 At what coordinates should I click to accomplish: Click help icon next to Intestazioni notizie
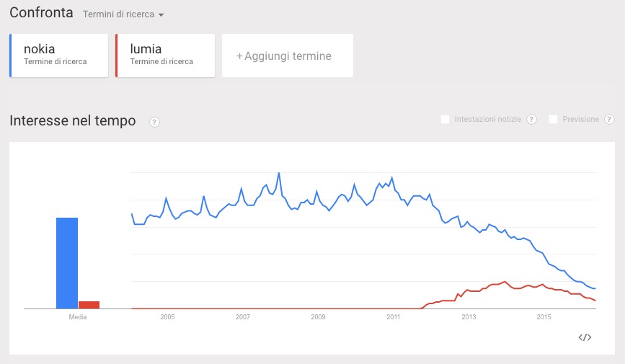point(531,120)
